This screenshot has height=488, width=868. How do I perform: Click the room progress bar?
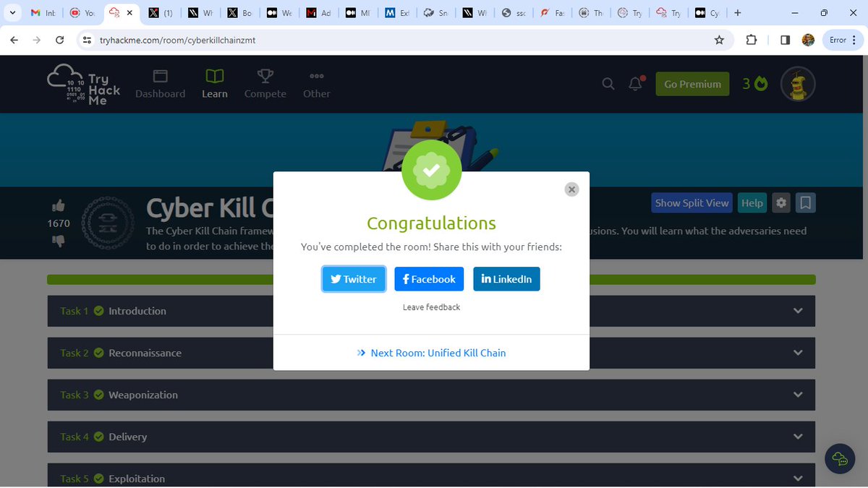coord(431,280)
